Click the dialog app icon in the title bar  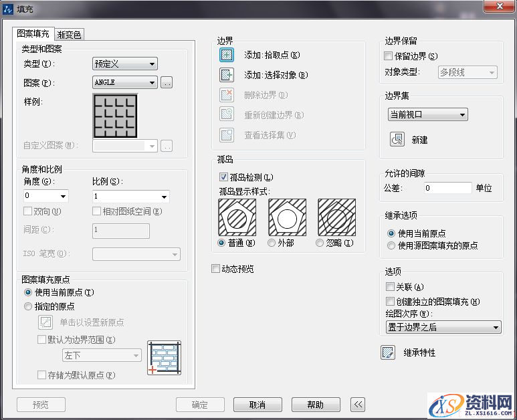[x=8, y=9]
